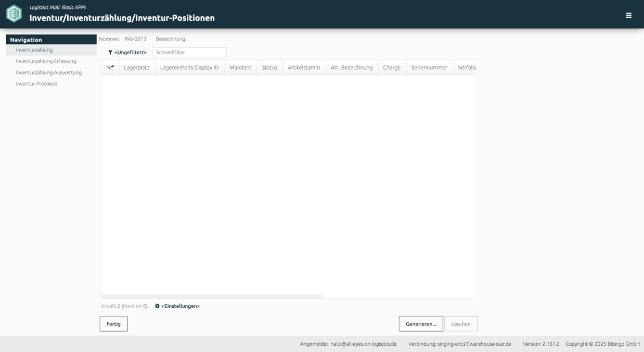Click the Status column header
Viewport: 644px width, 352px height.
click(x=269, y=68)
